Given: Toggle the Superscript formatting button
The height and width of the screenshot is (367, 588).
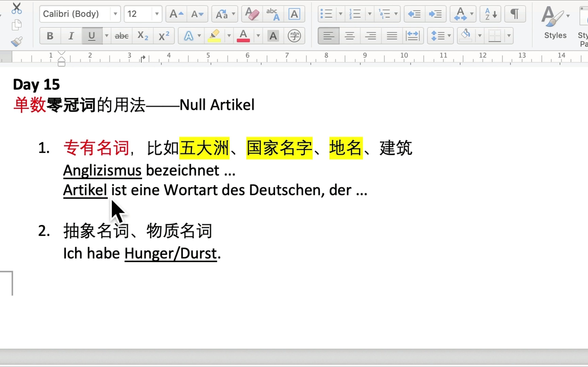Looking at the screenshot, I should pos(163,36).
